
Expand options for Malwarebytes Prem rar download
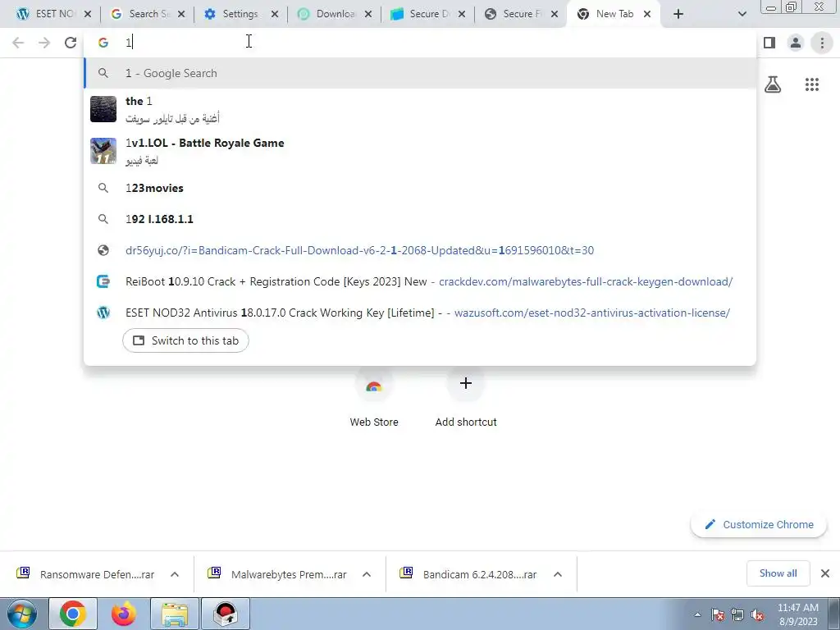tap(367, 574)
